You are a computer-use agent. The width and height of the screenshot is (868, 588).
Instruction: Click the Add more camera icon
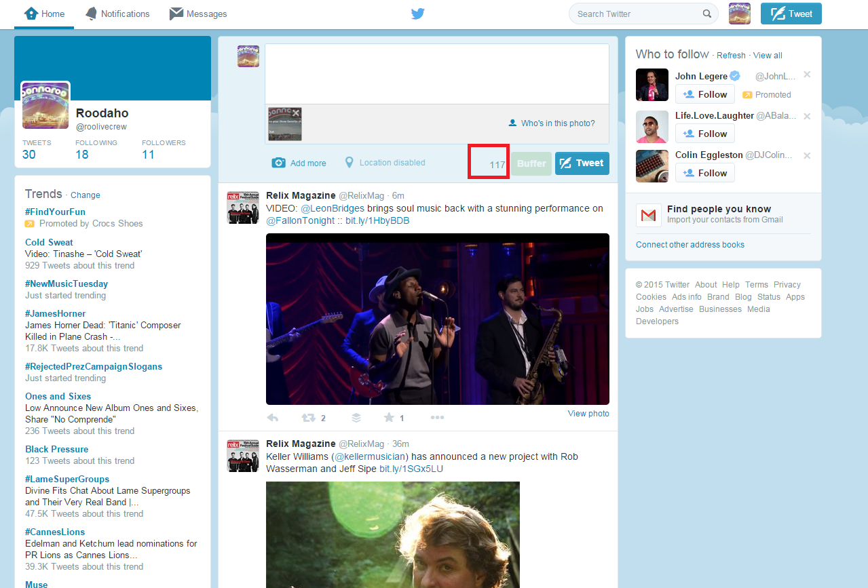tap(278, 163)
